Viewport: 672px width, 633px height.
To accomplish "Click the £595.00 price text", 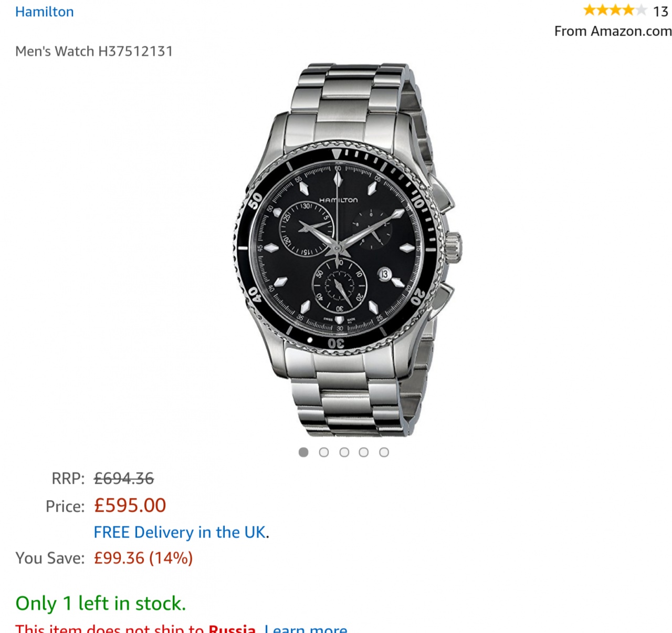I will point(130,505).
